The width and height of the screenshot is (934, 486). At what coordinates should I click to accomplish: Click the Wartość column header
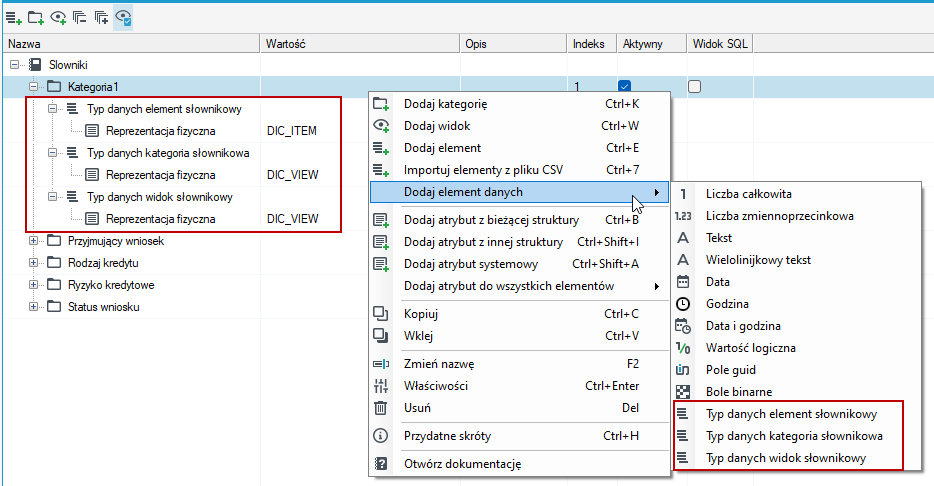(360, 43)
